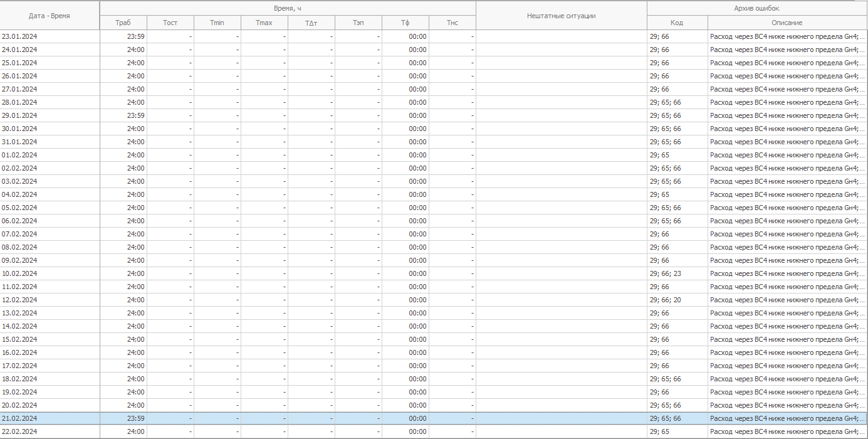Click the Тф value in the 19.02.2024 row

coord(405,392)
